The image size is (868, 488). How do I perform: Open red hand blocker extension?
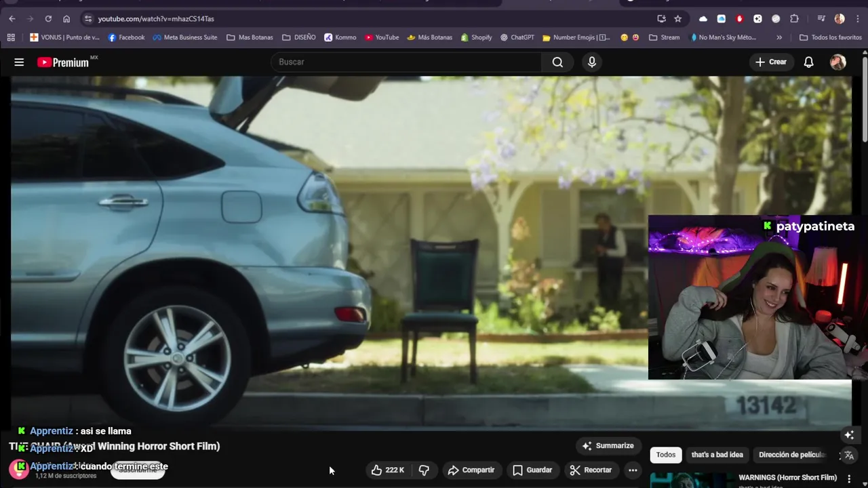point(739,19)
